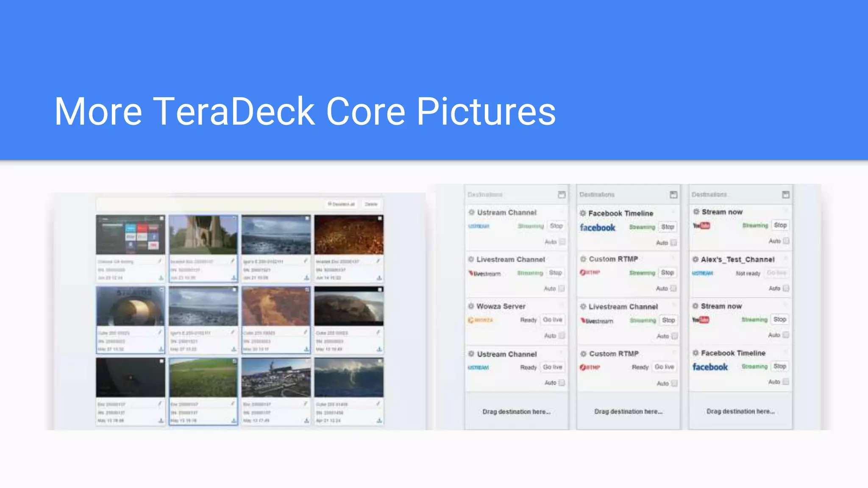This screenshot has height=488, width=868.
Task: Stop the streaming Ustream Channel
Action: (x=556, y=226)
